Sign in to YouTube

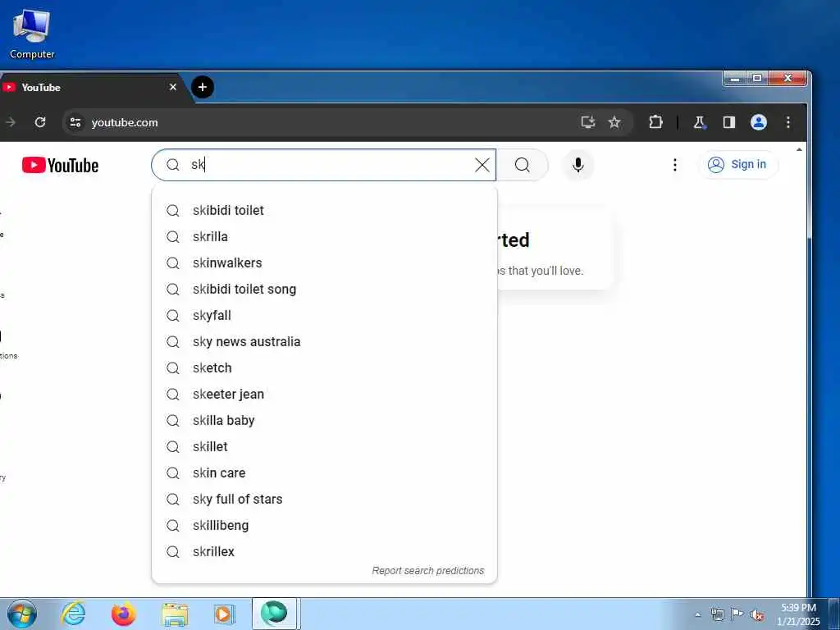(x=737, y=164)
